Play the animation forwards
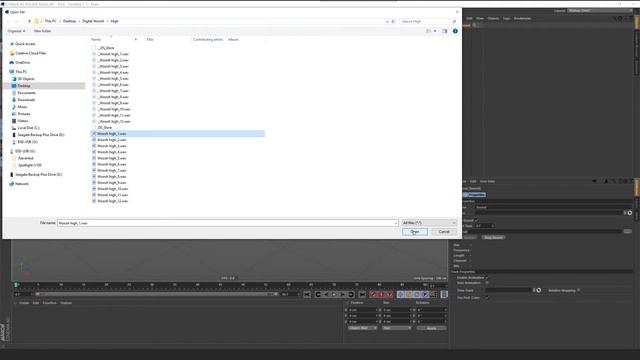This screenshot has height=360, width=640. pyautogui.click(x=334, y=294)
